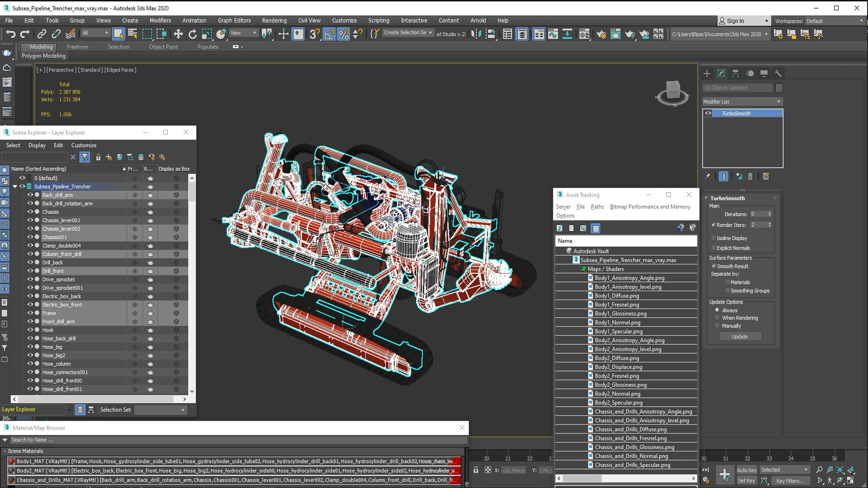
Task: Open the Scripting menu
Action: (378, 20)
